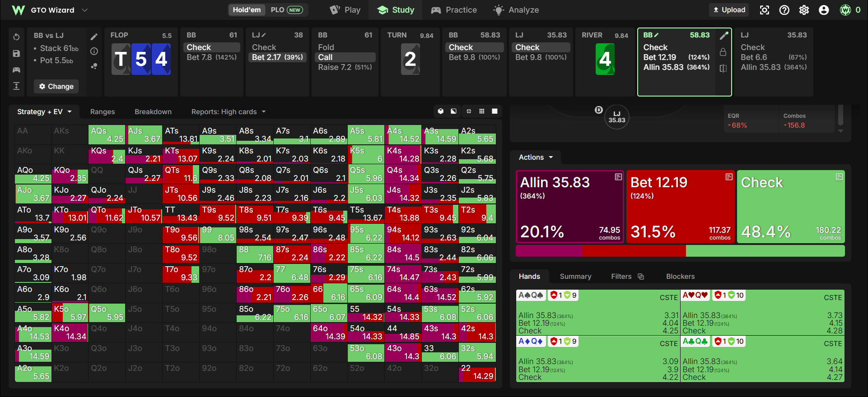Click the Filters copy icon
The height and width of the screenshot is (397, 868).
(x=641, y=277)
